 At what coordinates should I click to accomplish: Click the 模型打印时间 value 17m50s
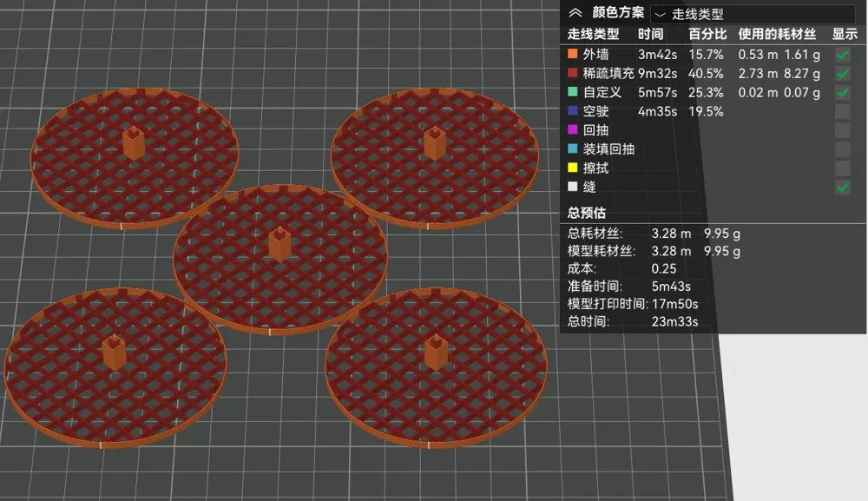click(674, 304)
